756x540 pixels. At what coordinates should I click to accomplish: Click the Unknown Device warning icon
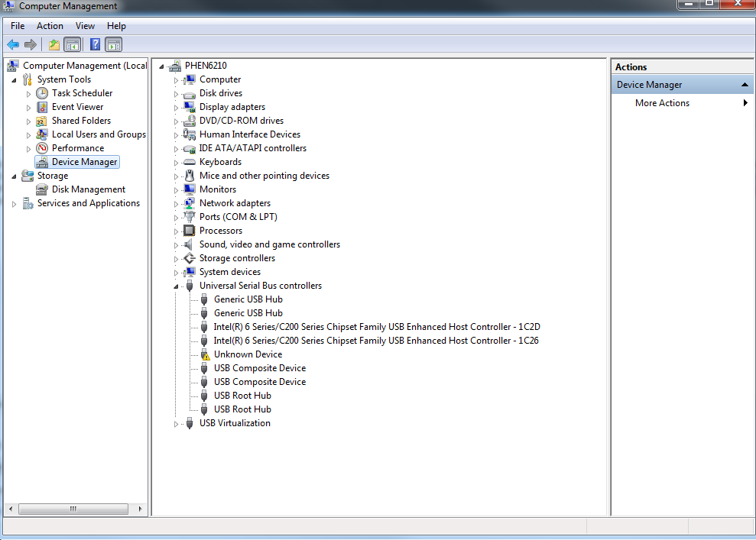pyautogui.click(x=204, y=354)
